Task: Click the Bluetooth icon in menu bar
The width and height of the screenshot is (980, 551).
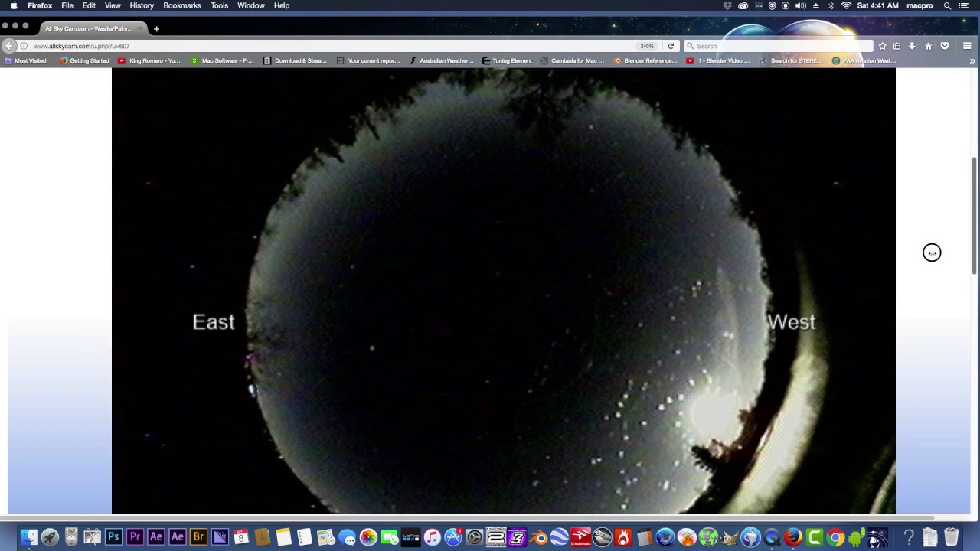Action: point(831,5)
